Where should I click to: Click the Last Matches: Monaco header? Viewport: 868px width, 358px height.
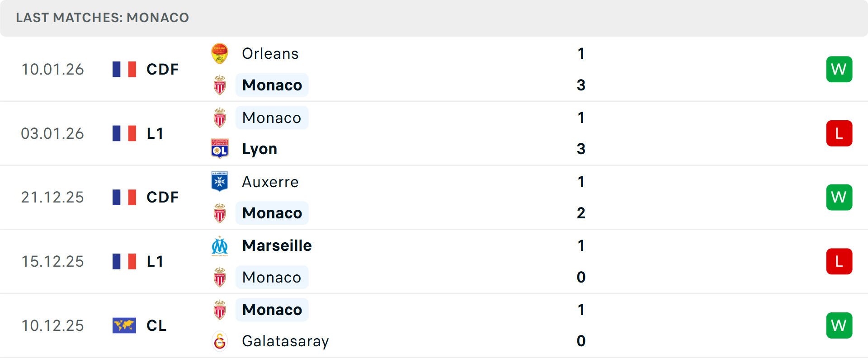[103, 18]
